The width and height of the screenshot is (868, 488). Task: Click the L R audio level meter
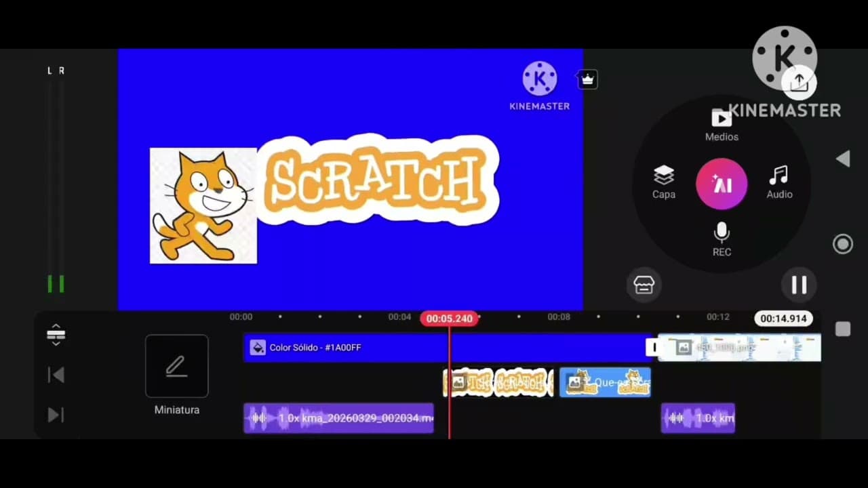(56, 180)
